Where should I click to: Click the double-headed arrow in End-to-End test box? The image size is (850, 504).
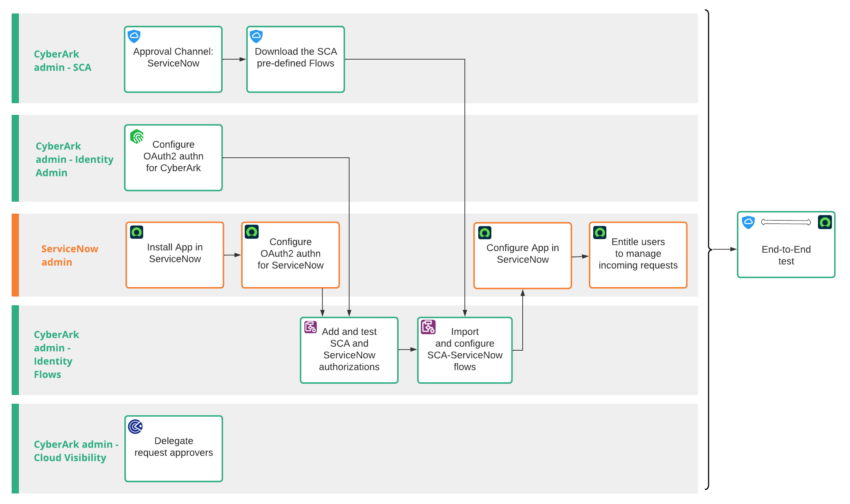click(786, 222)
